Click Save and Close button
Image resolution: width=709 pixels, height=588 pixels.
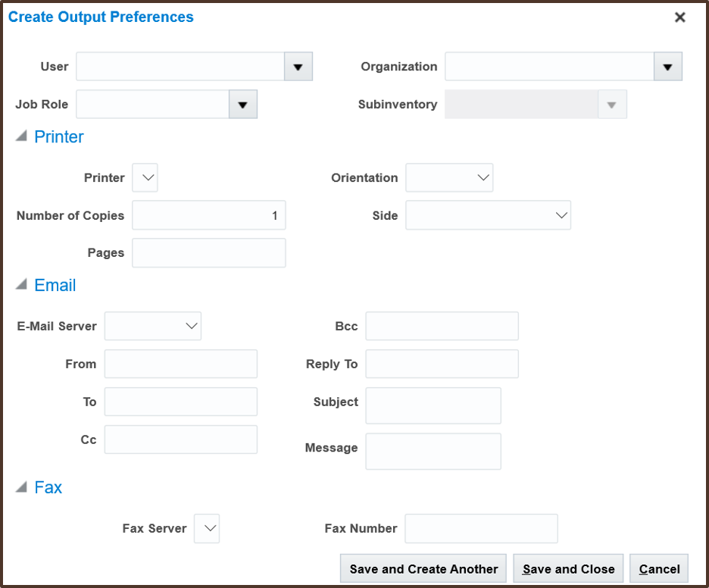568,569
